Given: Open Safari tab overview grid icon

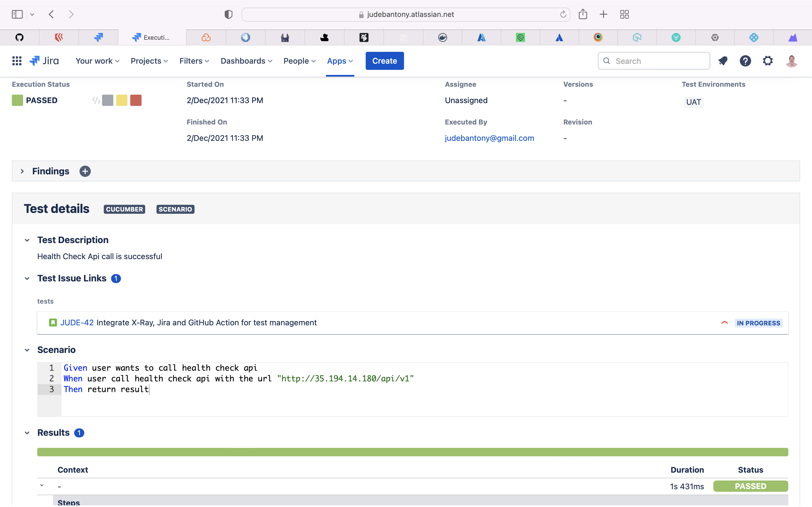Looking at the screenshot, I should click(624, 14).
